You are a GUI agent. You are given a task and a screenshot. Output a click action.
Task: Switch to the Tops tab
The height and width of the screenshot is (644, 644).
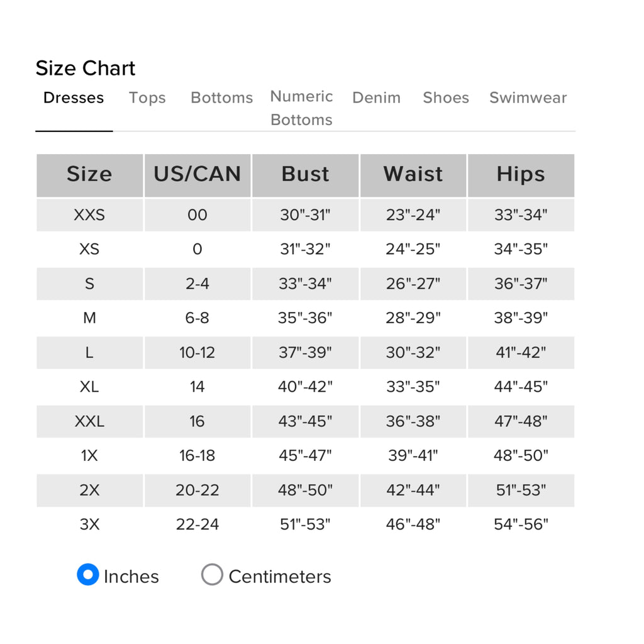click(147, 97)
